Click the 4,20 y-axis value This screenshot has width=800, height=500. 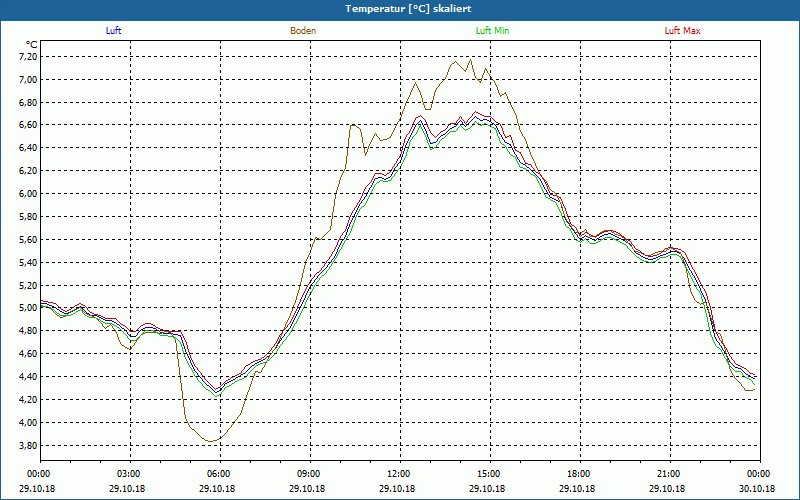pos(28,399)
